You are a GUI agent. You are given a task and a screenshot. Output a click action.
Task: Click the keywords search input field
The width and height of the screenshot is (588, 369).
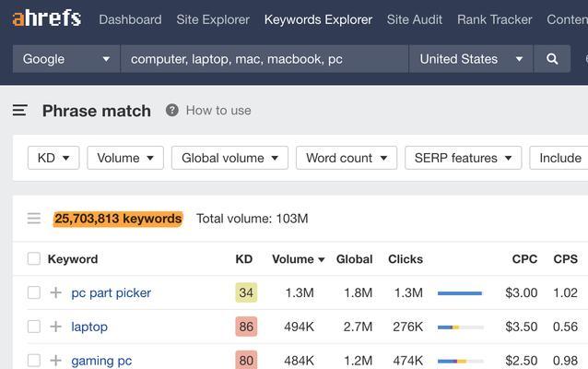tap(265, 59)
